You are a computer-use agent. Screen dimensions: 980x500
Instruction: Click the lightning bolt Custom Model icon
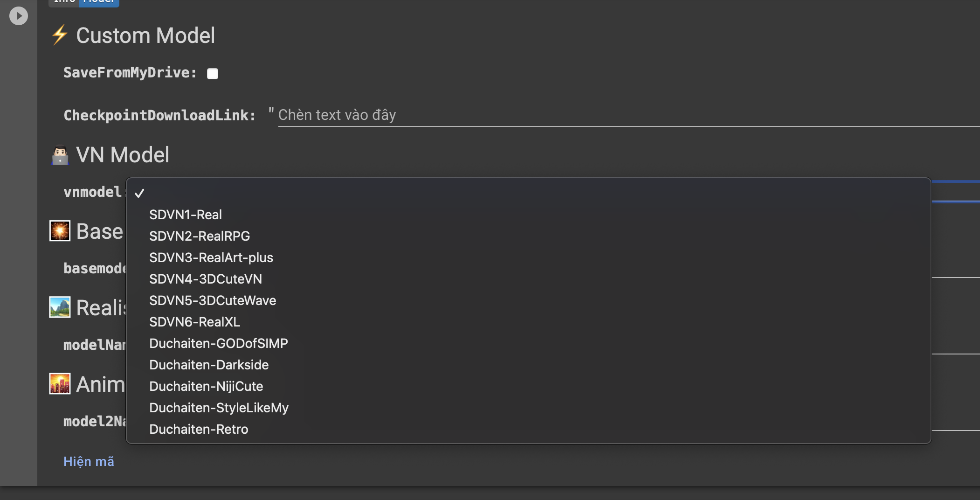tap(60, 35)
